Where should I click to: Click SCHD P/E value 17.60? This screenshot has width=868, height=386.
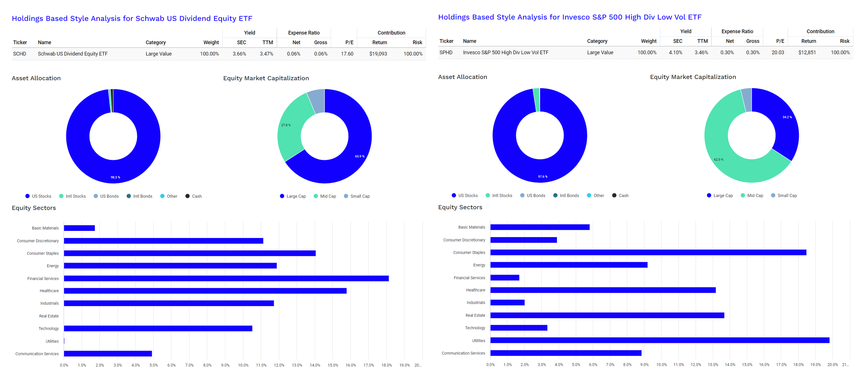pyautogui.click(x=347, y=54)
